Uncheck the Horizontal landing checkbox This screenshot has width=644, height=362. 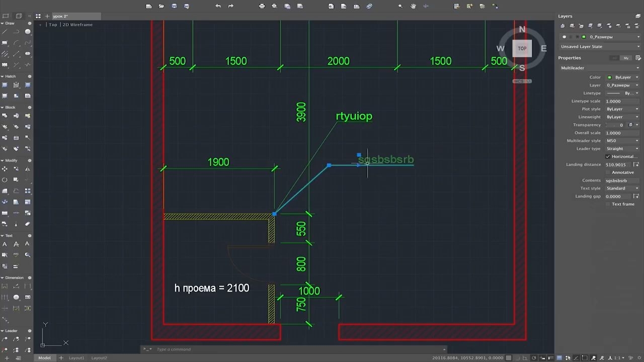608,156
